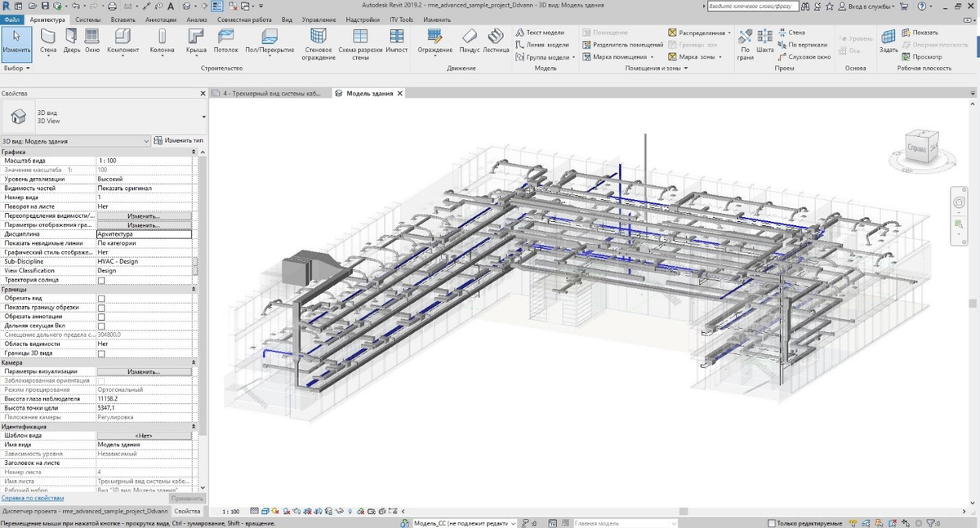Enable the Траектория солнца checkbox
This screenshot has width=980, height=528.
coord(101,280)
